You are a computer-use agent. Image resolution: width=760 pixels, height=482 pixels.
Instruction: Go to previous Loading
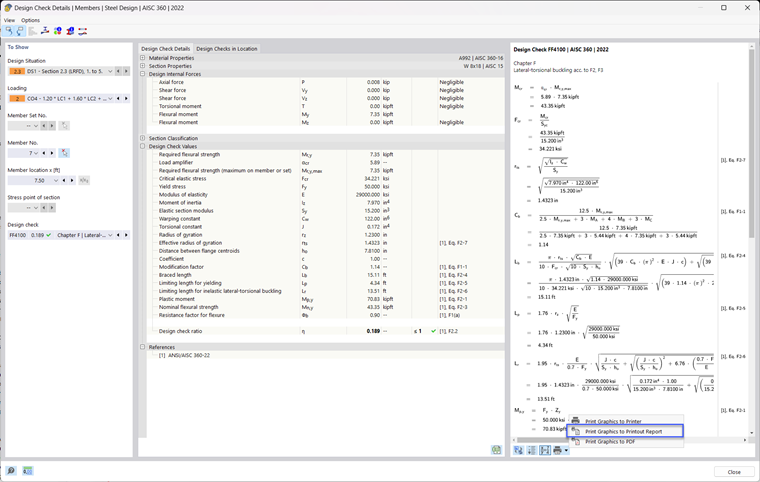118,98
